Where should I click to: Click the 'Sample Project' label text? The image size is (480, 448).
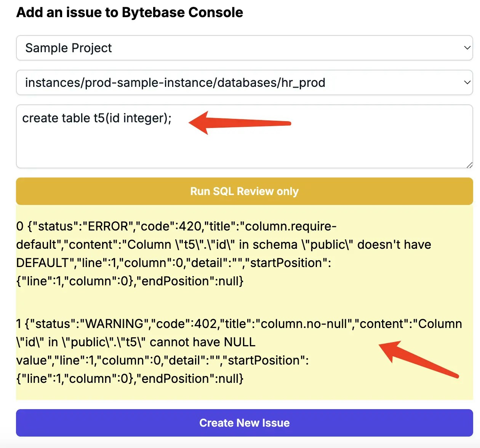69,48
